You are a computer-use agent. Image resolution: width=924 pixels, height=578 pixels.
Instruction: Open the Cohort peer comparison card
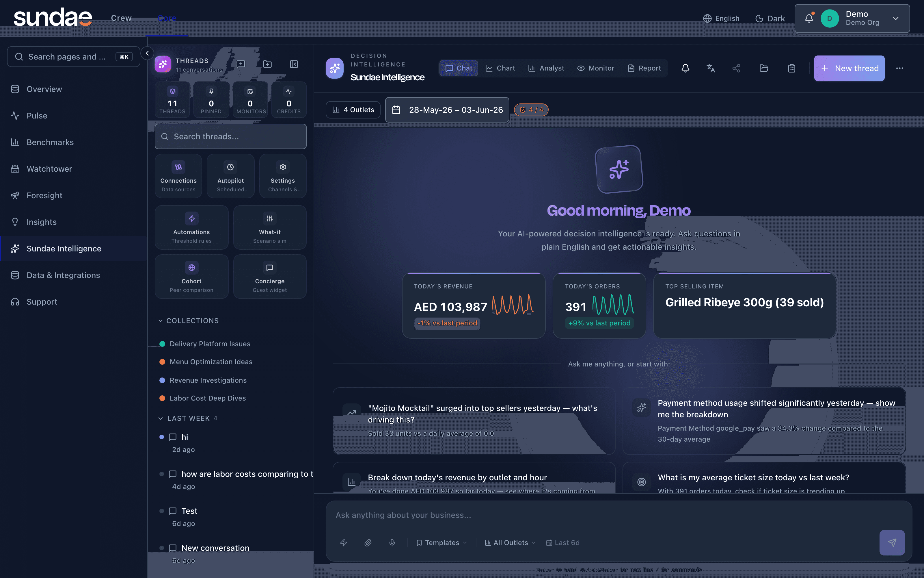[x=192, y=277]
